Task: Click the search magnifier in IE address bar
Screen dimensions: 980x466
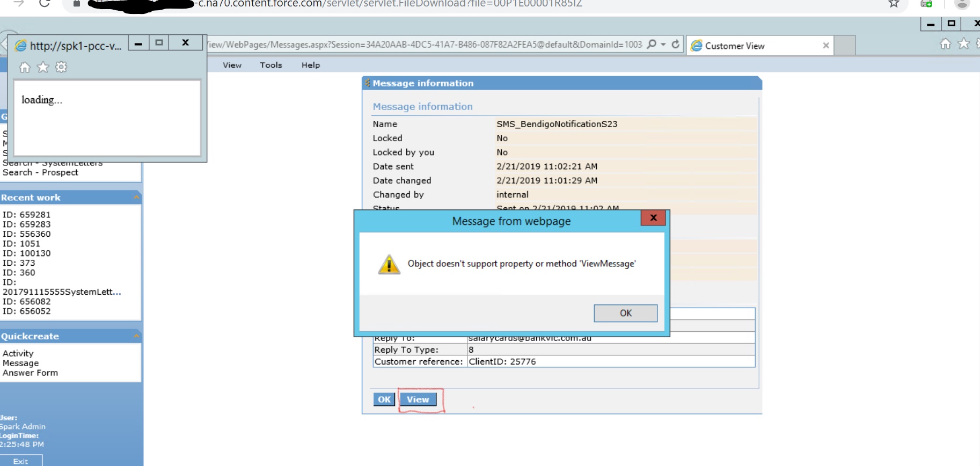Action: (x=652, y=45)
